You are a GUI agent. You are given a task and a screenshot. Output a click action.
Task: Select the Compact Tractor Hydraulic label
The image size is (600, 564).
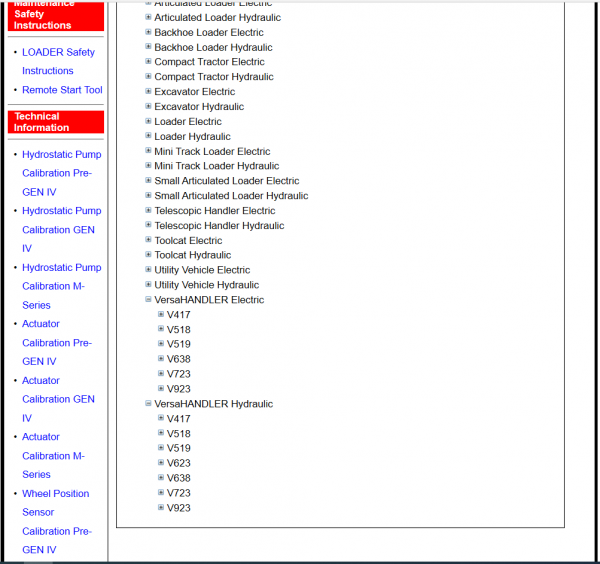pyautogui.click(x=214, y=77)
